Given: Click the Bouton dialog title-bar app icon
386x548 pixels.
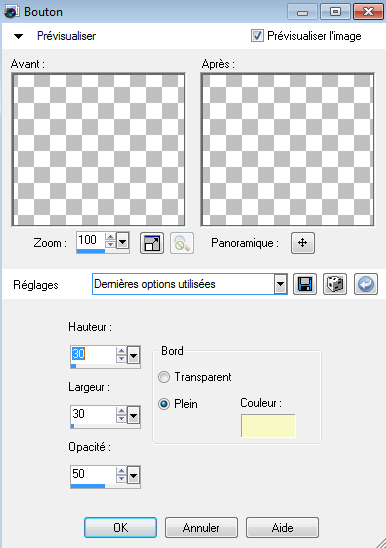Looking at the screenshot, I should [11, 12].
